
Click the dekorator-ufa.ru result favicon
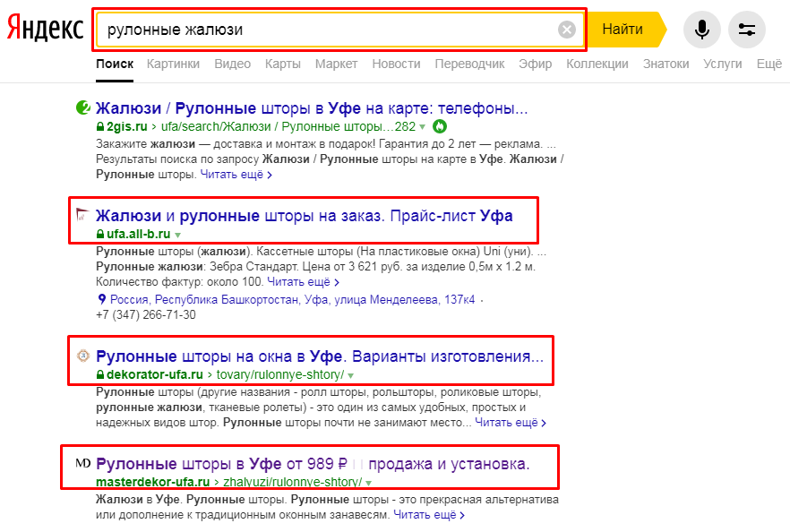[x=82, y=356]
